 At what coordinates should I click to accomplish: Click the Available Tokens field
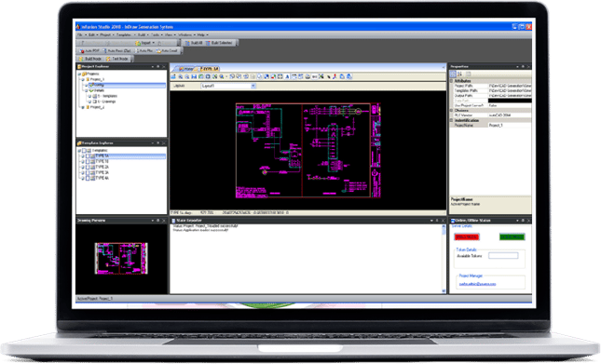503,255
